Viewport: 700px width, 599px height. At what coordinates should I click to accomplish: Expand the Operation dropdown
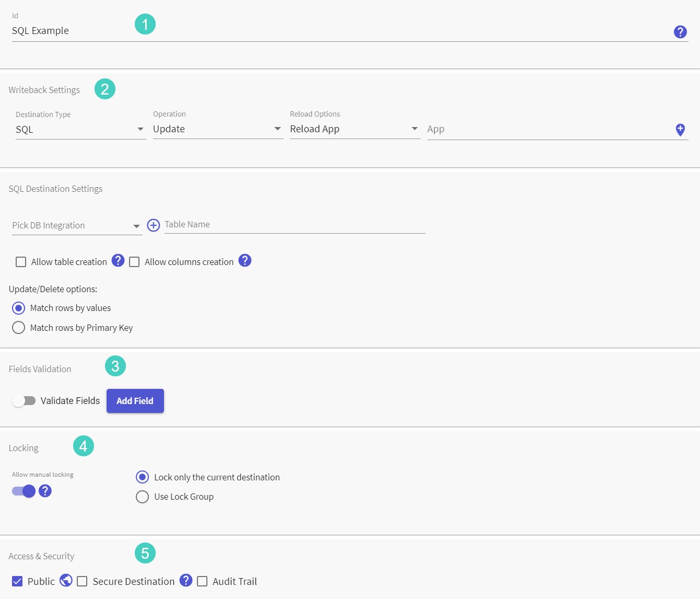click(x=218, y=129)
